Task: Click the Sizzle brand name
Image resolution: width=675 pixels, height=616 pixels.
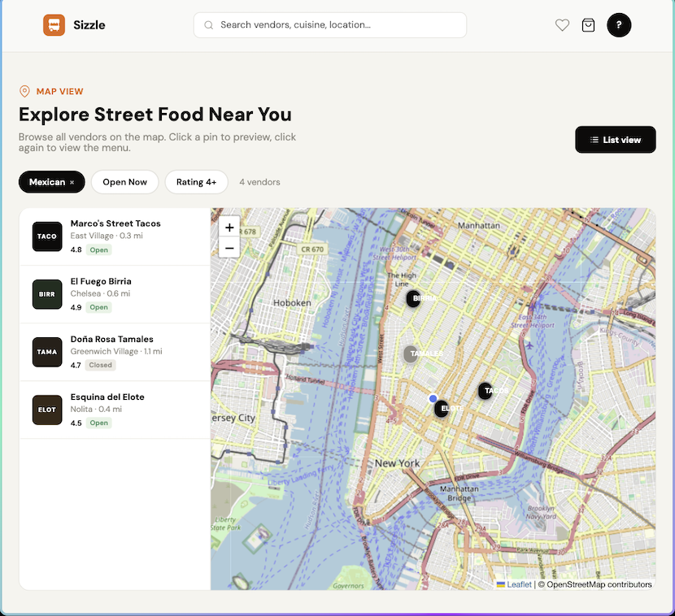Action: tap(89, 25)
